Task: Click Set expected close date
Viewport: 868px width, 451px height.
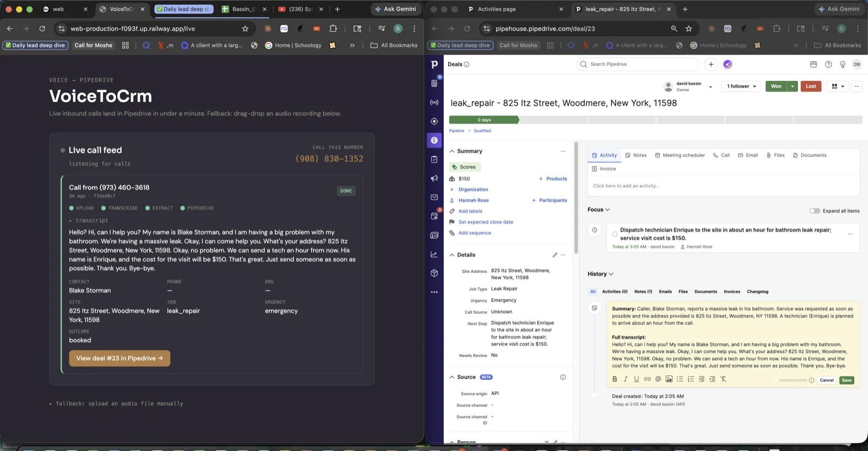Action: [486, 222]
